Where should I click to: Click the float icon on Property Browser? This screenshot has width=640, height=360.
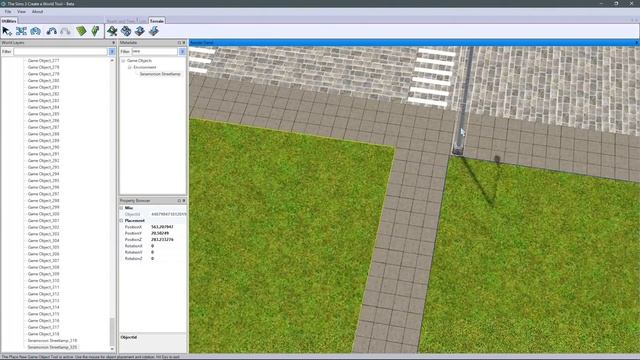179,200
